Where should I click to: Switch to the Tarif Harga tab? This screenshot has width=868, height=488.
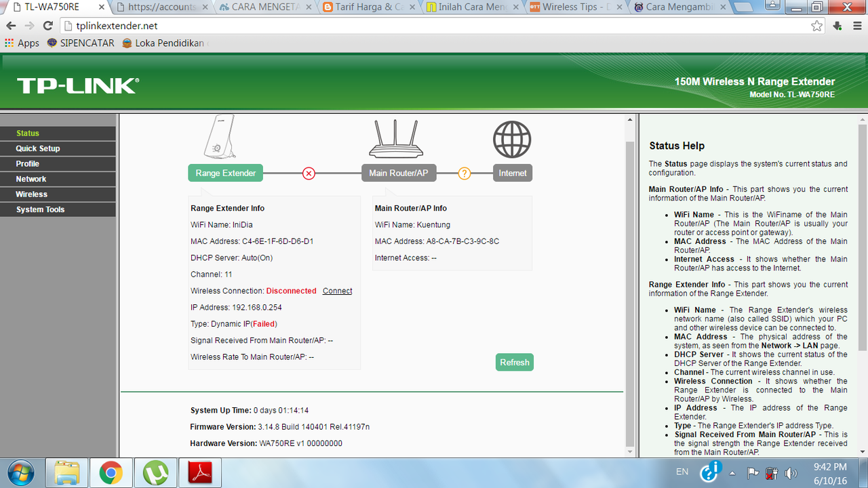click(368, 7)
